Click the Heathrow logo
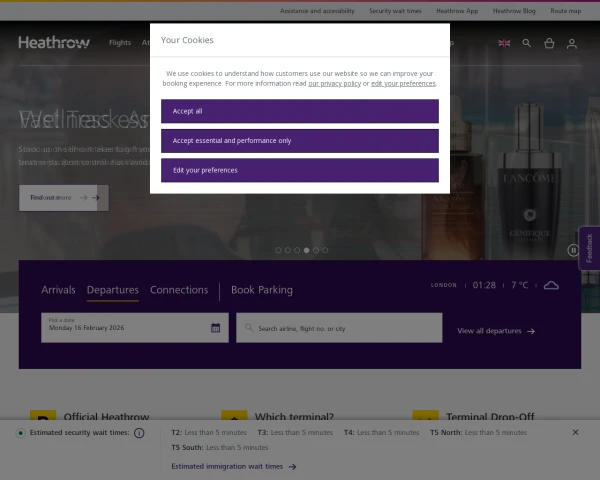 pyautogui.click(x=54, y=42)
